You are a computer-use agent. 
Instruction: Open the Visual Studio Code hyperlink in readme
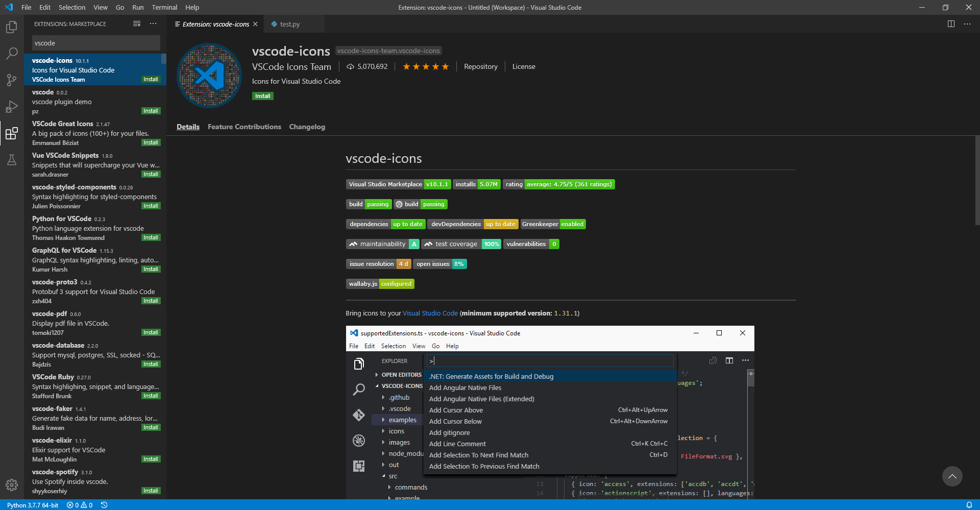(430, 313)
